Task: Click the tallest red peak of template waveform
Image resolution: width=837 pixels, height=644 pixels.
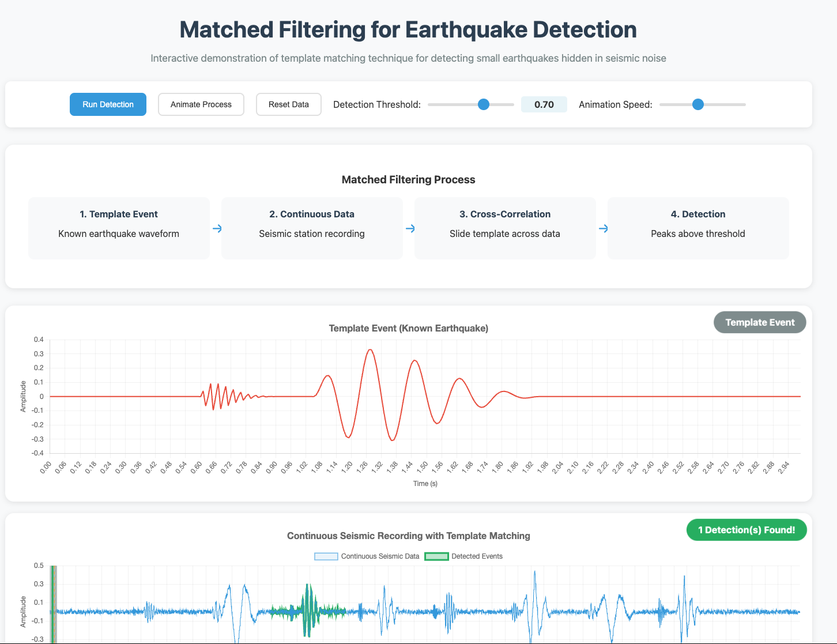Action: pos(370,350)
